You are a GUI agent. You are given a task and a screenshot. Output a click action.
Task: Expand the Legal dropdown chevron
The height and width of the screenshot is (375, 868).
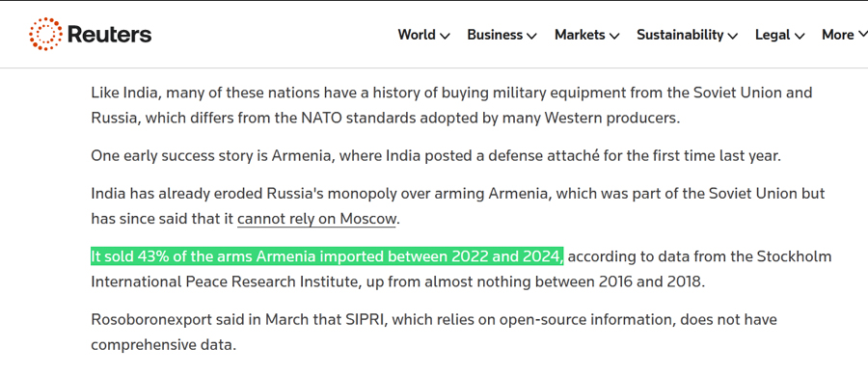800,36
